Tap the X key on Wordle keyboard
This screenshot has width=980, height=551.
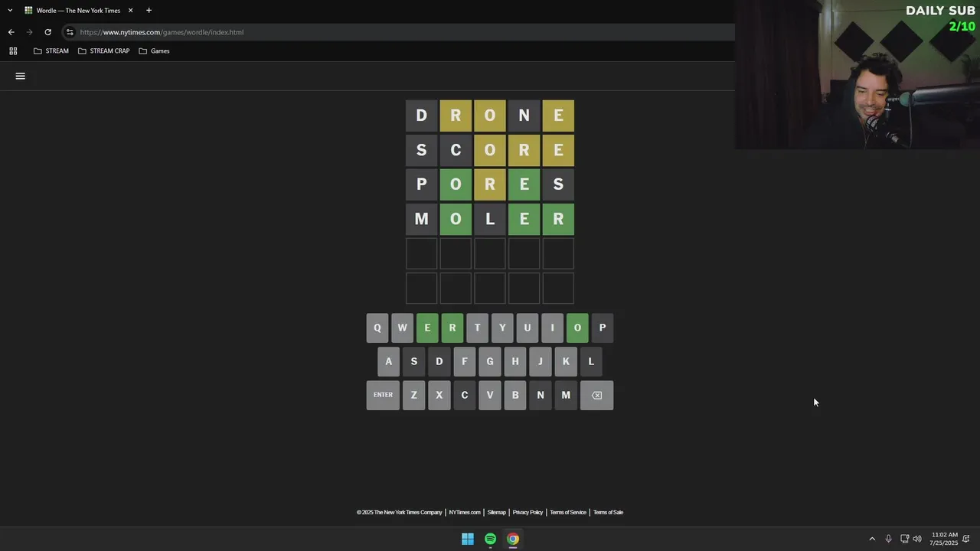click(439, 395)
